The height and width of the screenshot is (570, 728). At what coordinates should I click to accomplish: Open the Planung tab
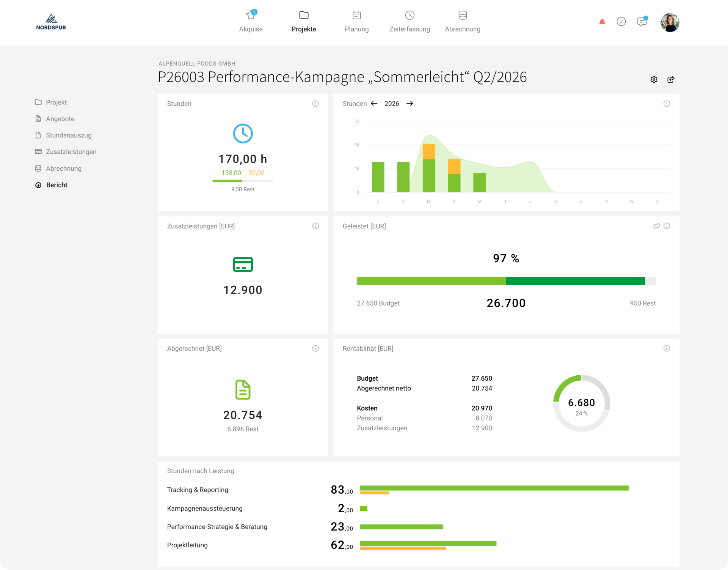356,21
